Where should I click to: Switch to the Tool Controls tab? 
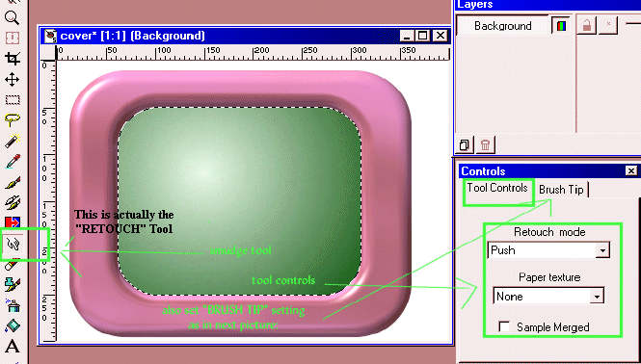coord(497,188)
